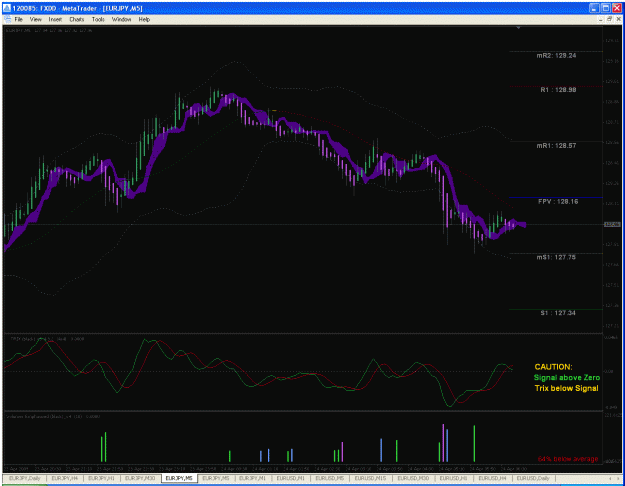This screenshot has height=486, width=625.
Task: Switch to the EURUSD,H4 chart tab
Action: click(492, 478)
